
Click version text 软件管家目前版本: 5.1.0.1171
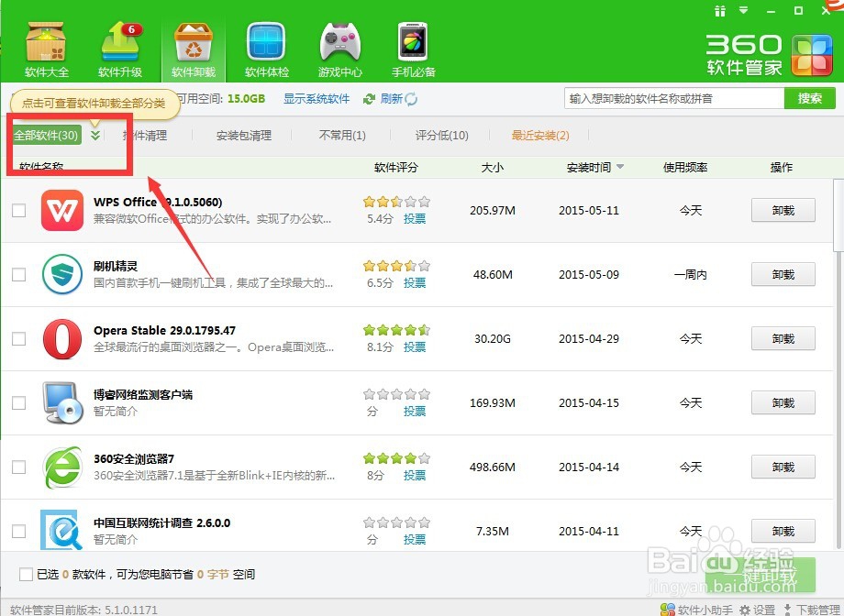click(84, 610)
